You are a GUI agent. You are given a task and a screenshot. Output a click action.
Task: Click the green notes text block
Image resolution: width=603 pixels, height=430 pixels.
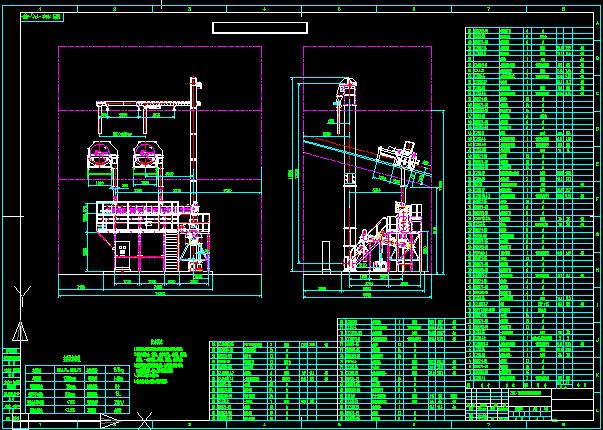point(160,363)
